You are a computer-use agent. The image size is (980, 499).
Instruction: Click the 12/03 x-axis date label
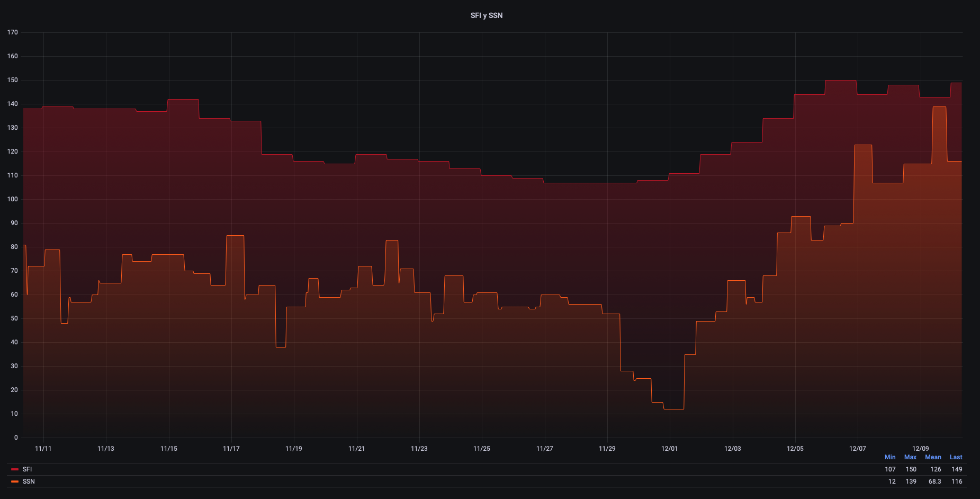[733, 449]
